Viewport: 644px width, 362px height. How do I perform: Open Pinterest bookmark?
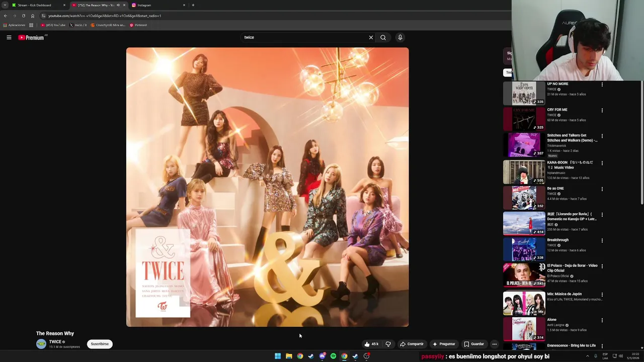[138, 25]
